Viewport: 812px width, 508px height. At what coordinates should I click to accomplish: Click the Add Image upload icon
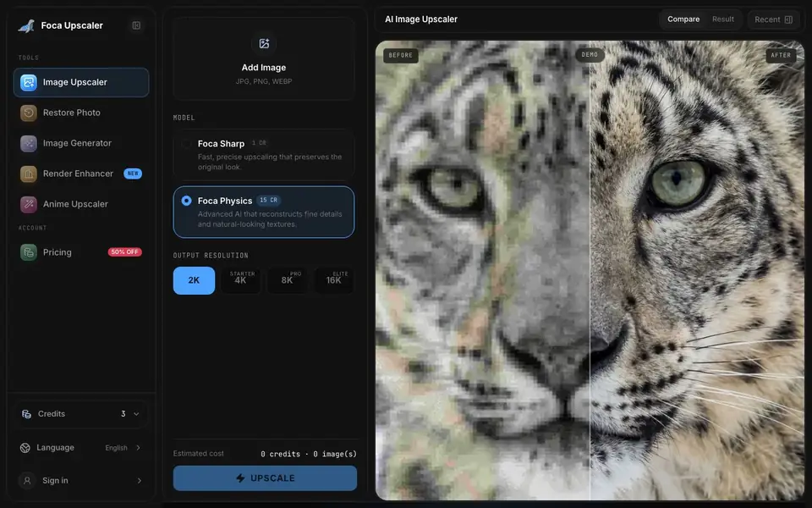click(264, 43)
